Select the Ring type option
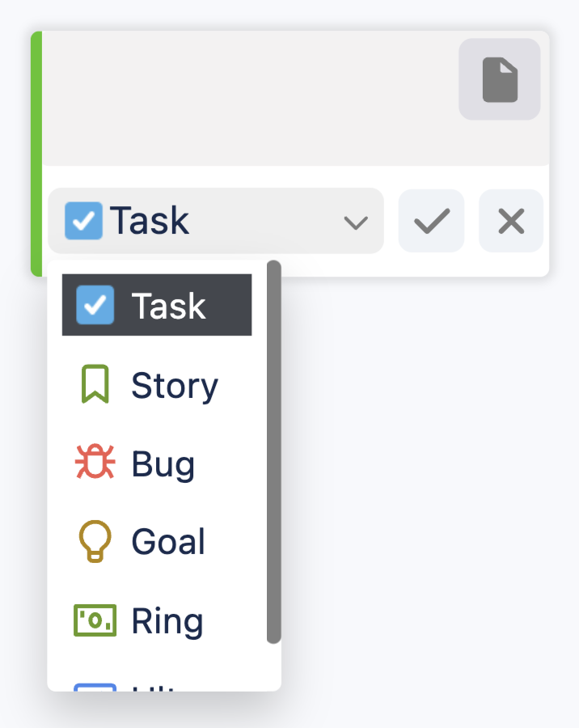This screenshot has height=728, width=579. point(167,621)
